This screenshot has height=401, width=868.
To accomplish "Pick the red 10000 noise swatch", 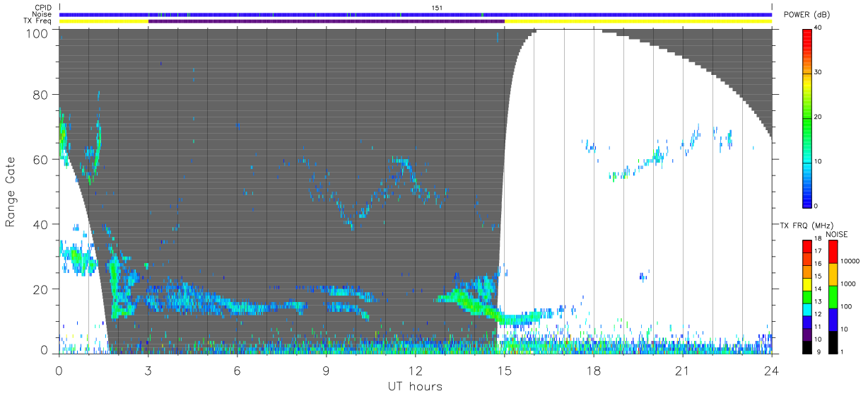I will tap(833, 252).
